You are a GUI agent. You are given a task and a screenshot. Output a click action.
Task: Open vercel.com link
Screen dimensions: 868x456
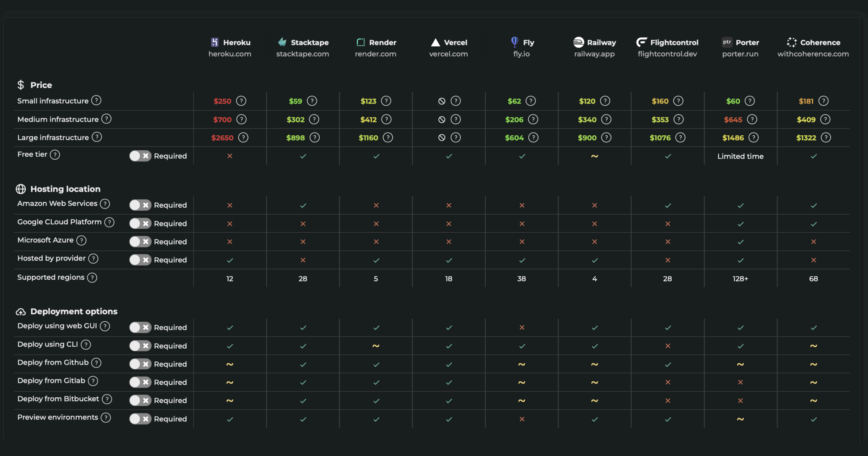[448, 54]
